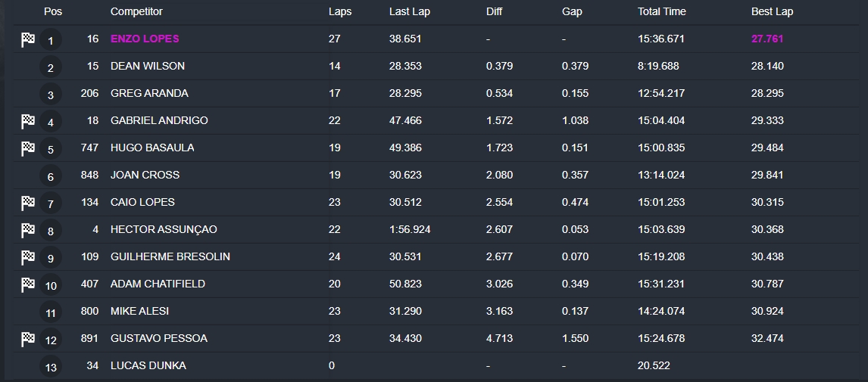
Task: Click the checkered flag on Gabriel Andrigo's row
Action: [28, 121]
